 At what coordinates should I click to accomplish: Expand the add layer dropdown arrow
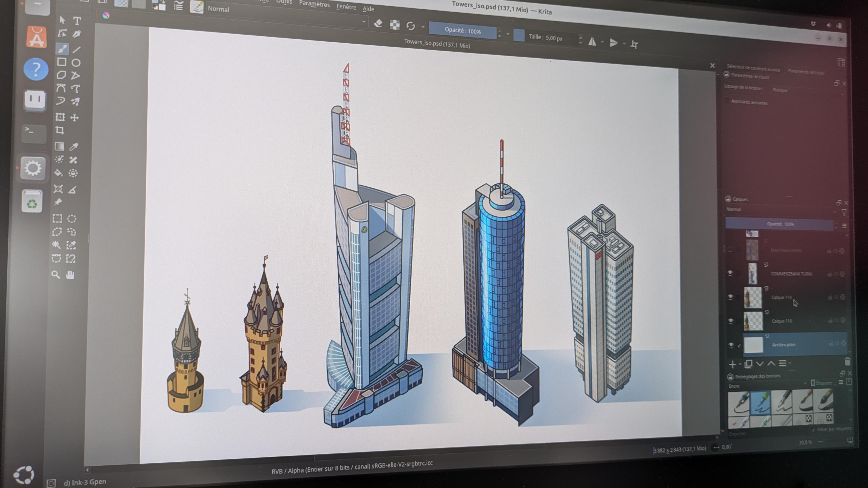point(740,364)
